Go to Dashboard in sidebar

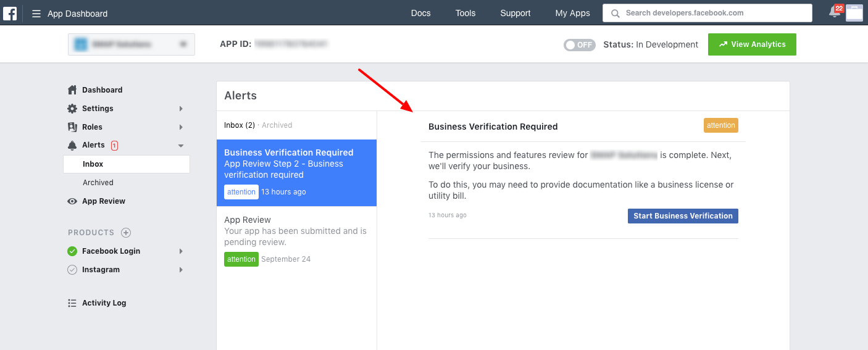[x=102, y=90]
